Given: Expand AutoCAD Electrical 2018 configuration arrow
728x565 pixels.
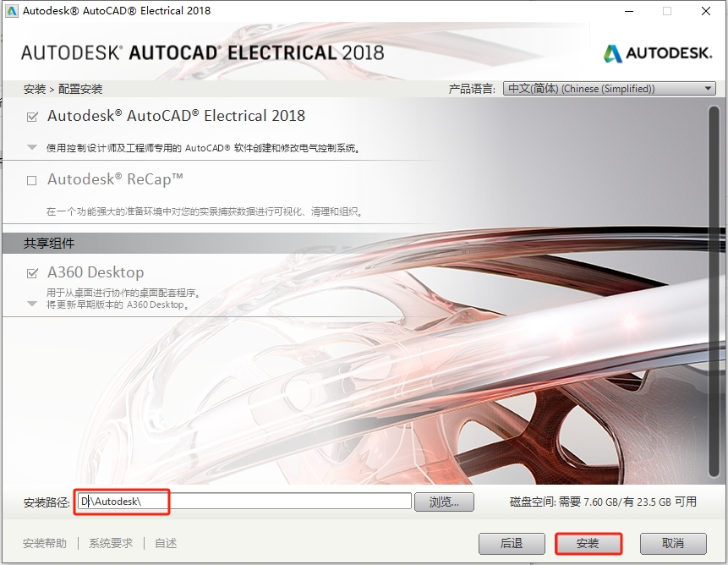Looking at the screenshot, I should [32, 148].
